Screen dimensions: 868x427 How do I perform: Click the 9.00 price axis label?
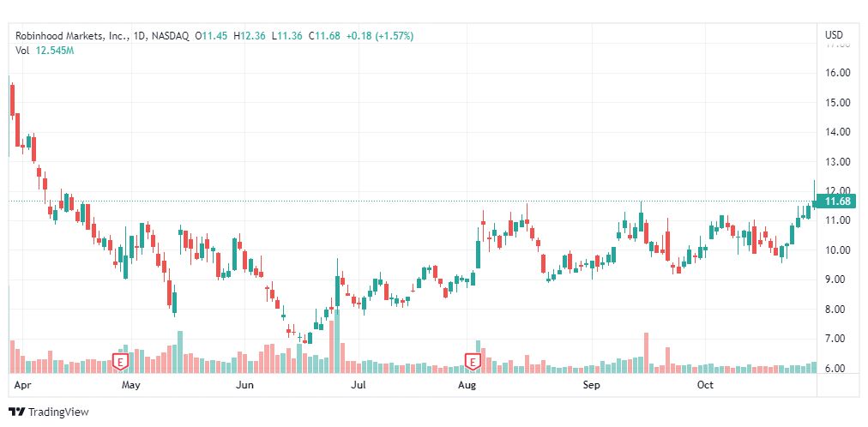pos(837,280)
